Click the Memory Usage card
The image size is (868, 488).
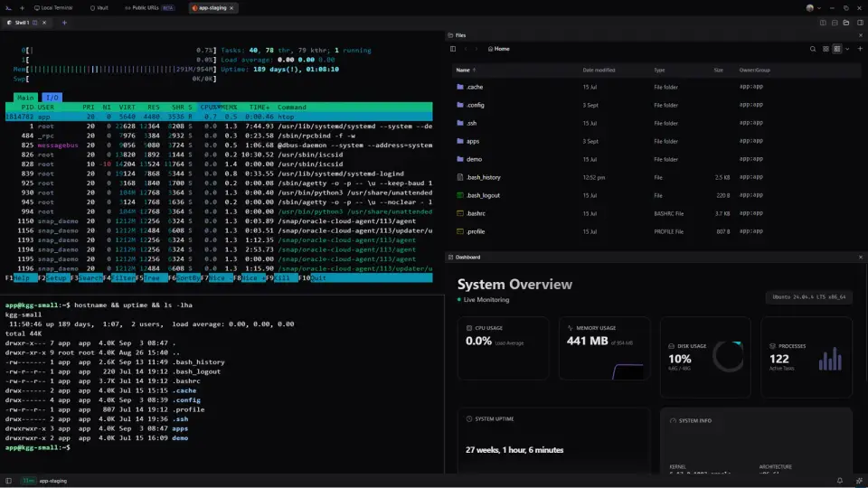click(604, 348)
